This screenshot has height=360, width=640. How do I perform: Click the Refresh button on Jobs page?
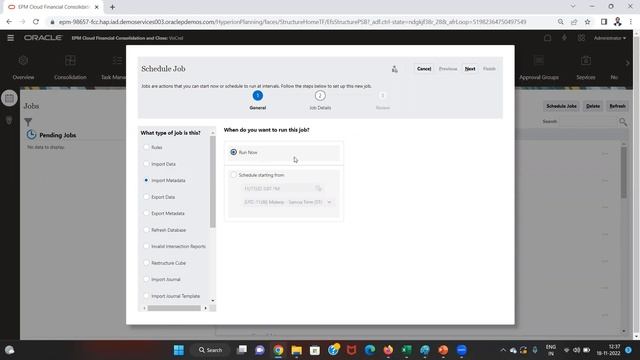pos(617,106)
